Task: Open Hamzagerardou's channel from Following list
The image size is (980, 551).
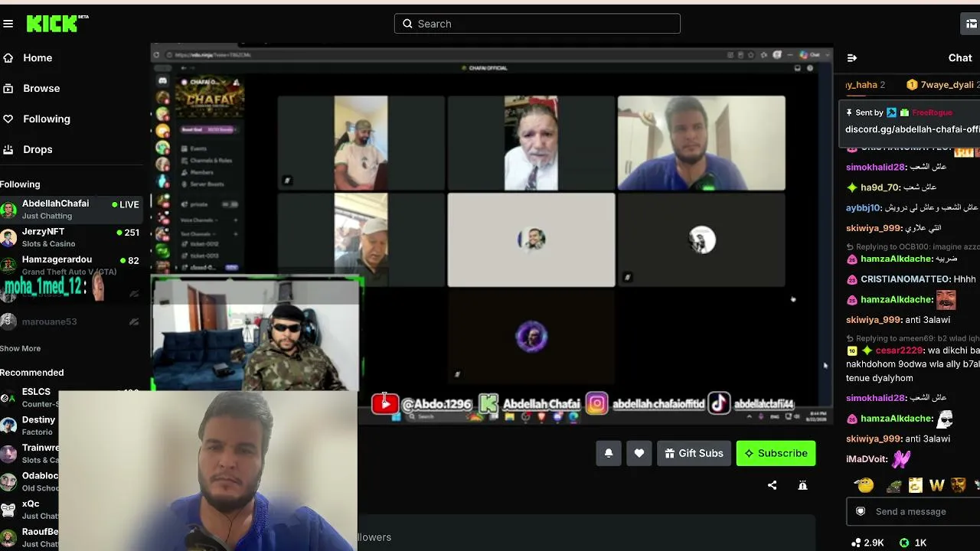Action: 70,266
